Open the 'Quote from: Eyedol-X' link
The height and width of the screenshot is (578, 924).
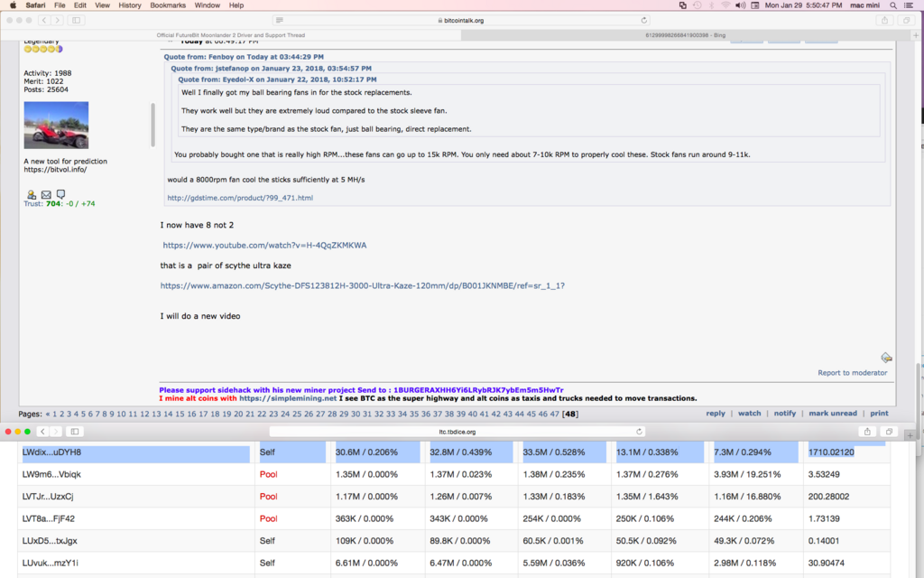pos(277,79)
